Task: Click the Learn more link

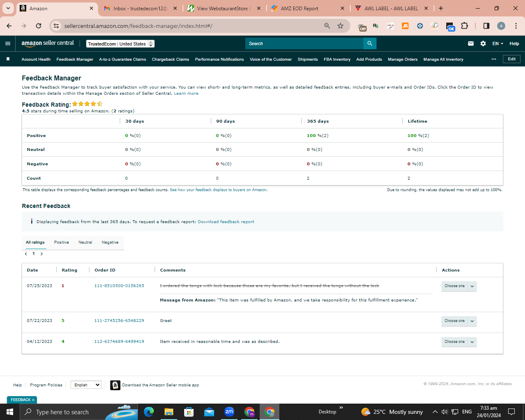Action: [186, 94]
